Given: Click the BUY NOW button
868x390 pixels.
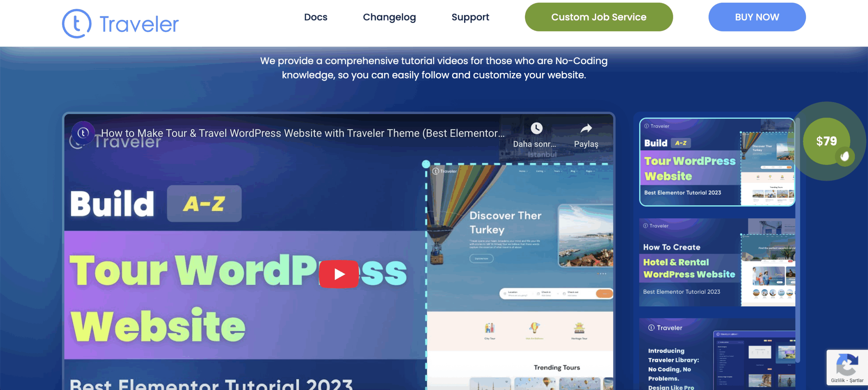Looking at the screenshot, I should point(757,17).
